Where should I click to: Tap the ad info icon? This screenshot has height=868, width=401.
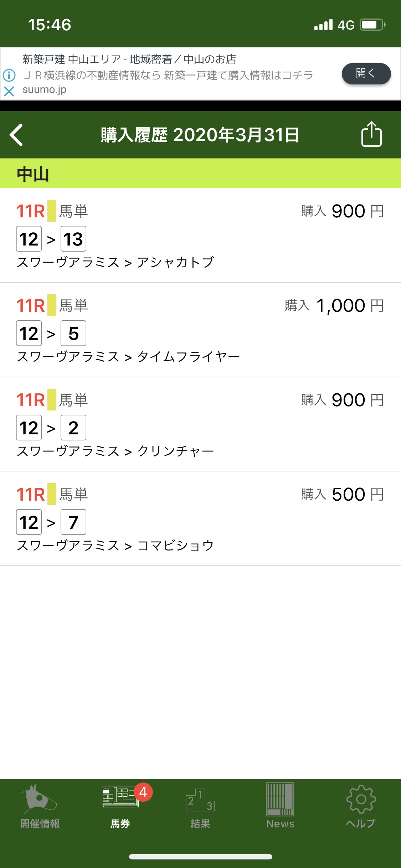click(x=9, y=75)
